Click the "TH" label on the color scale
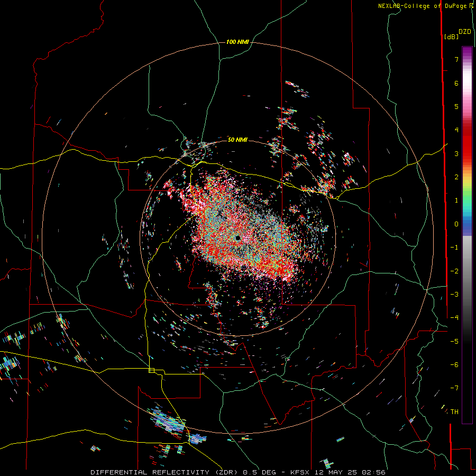Image resolution: width=476 pixels, height=476 pixels. click(454, 411)
